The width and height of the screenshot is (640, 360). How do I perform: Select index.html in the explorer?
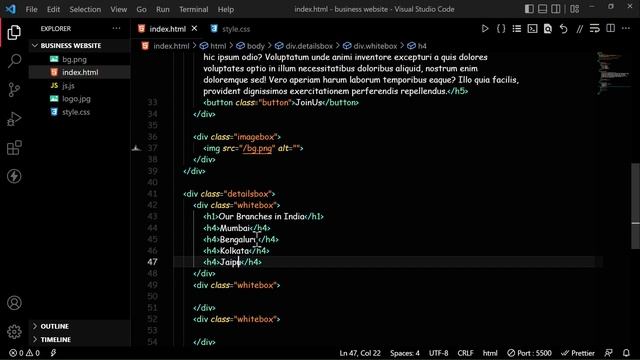click(80, 72)
